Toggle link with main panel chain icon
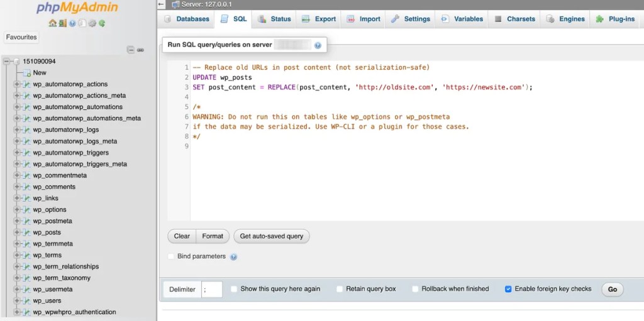The image size is (644, 321). (140, 50)
